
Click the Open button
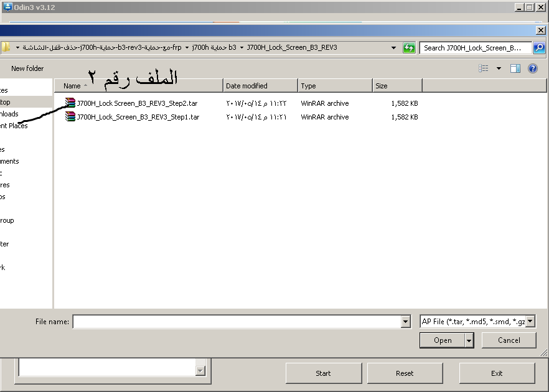[x=443, y=340]
